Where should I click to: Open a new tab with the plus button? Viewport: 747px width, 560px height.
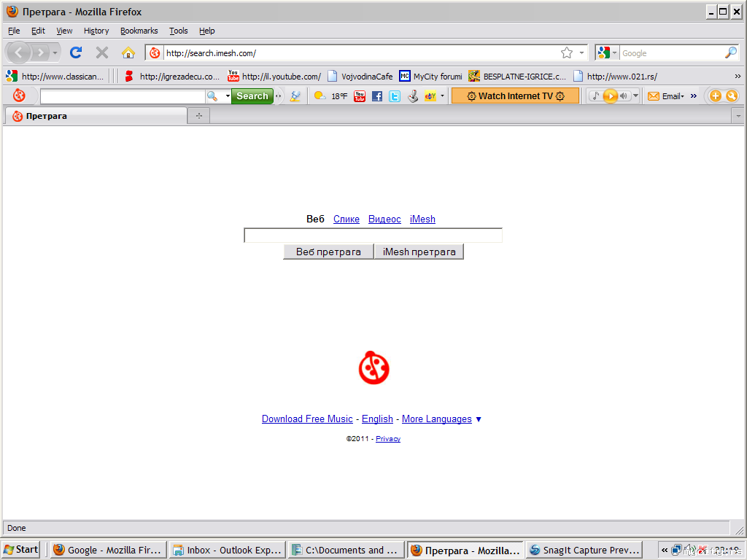pyautogui.click(x=199, y=116)
